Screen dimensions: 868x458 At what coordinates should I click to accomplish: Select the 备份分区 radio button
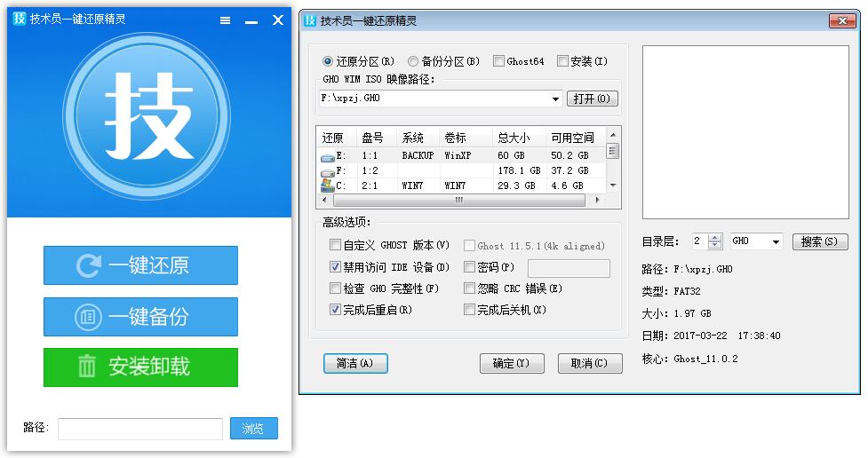pyautogui.click(x=413, y=61)
